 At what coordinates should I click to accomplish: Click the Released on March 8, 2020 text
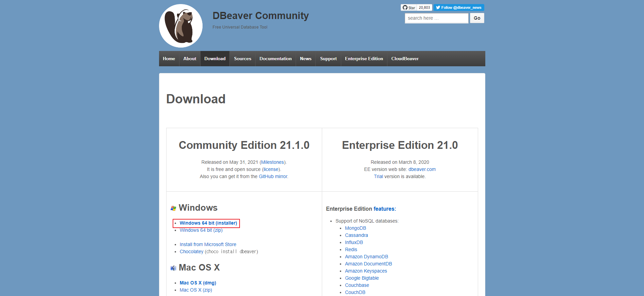tap(400, 162)
